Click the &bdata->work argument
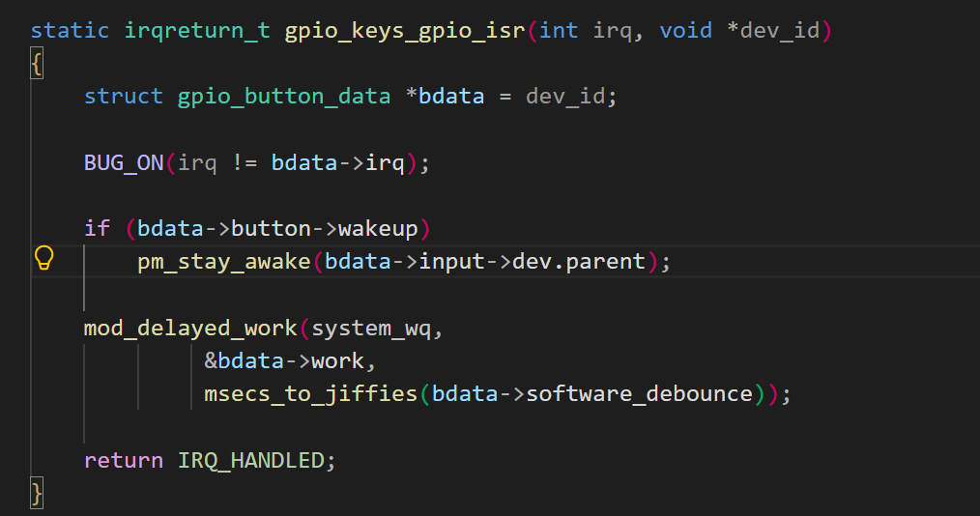Screen dimensions: 980x516 (x=284, y=361)
